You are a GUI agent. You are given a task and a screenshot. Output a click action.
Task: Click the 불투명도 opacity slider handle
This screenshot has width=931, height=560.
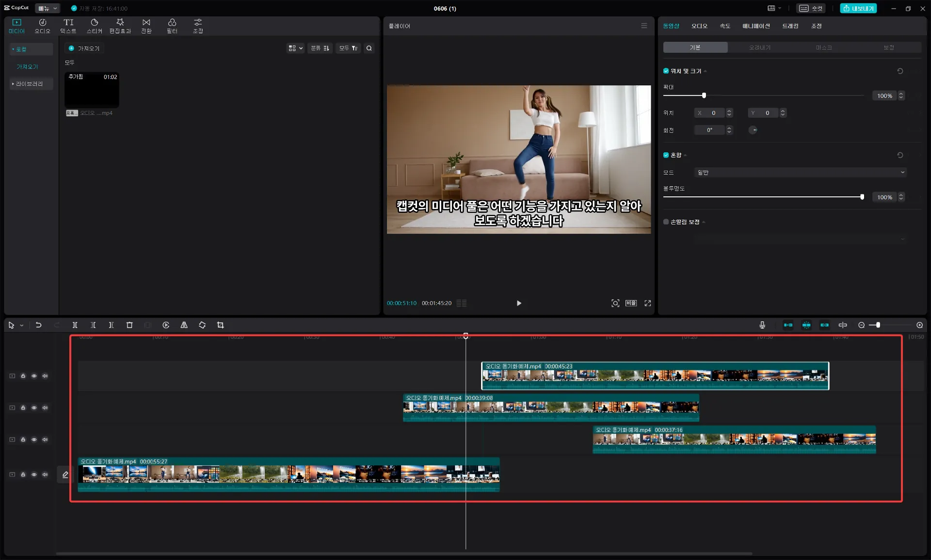tap(862, 197)
